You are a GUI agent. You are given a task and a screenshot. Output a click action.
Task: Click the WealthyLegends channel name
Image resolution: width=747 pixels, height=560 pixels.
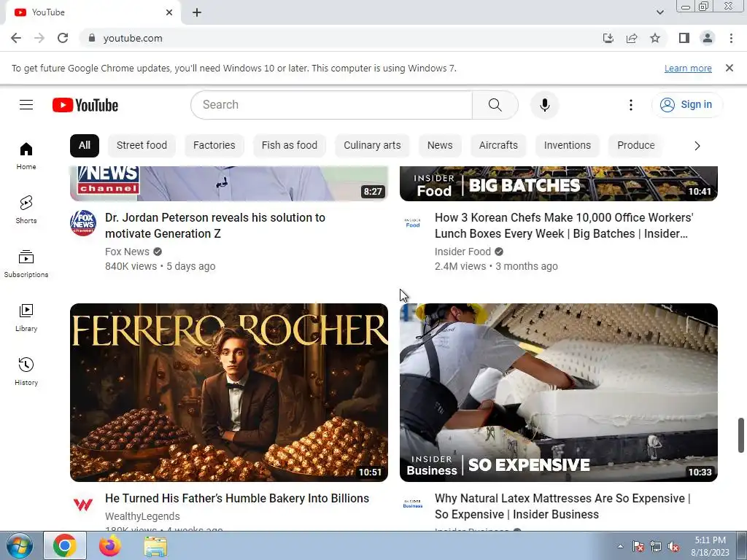[x=142, y=516]
